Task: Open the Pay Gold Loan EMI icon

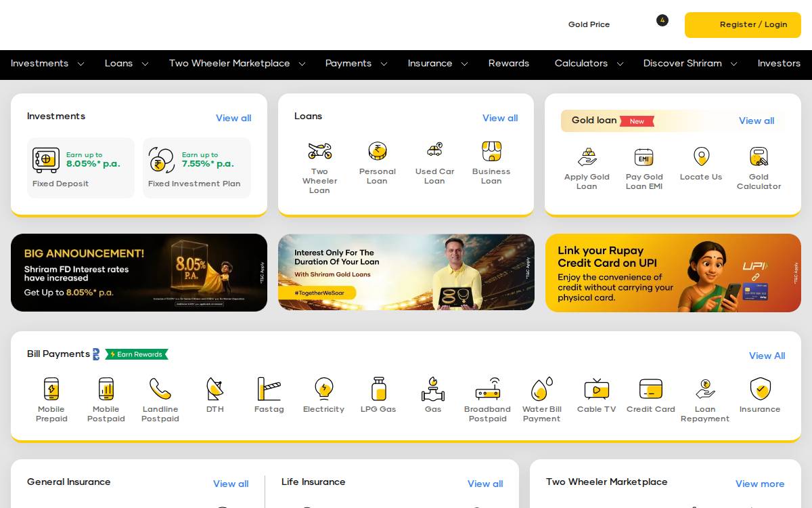Action: point(644,157)
